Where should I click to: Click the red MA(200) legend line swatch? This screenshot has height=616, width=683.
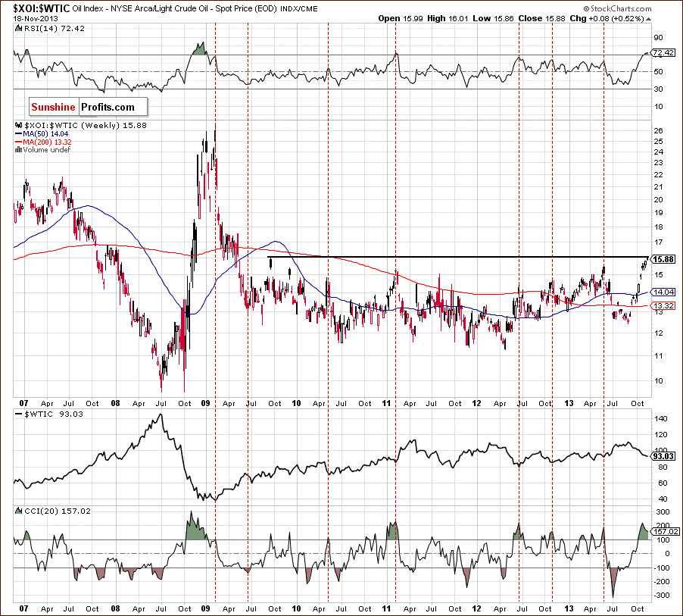18,142
